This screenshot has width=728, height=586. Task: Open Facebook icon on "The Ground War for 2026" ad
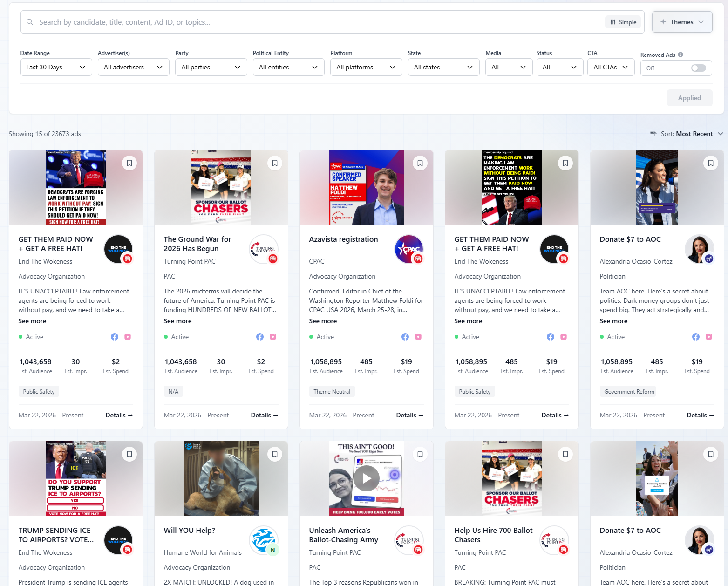pyautogui.click(x=259, y=336)
